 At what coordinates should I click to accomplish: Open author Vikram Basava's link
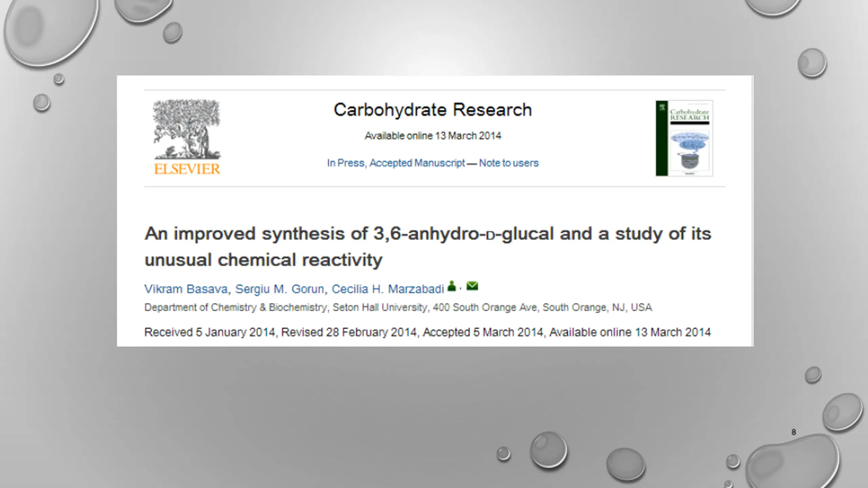186,289
